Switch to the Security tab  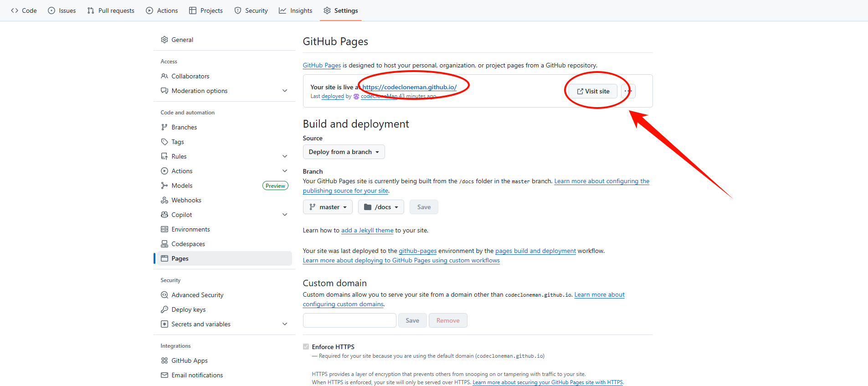click(251, 10)
